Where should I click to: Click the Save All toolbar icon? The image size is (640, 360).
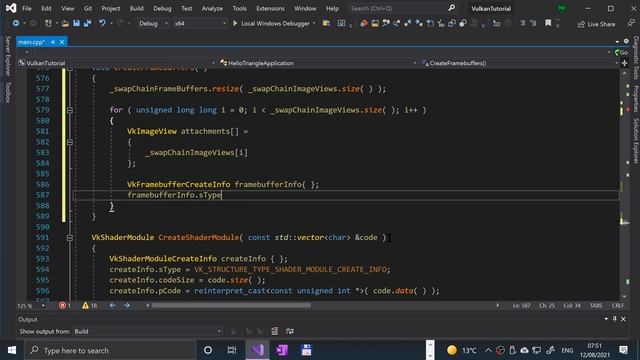tap(87, 24)
